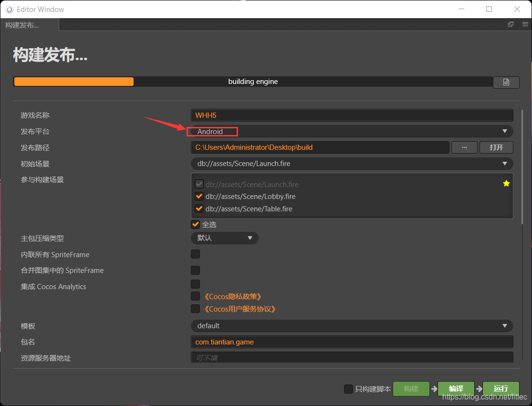
Task: Click the Cocos logo in title bar
Action: 10,9
